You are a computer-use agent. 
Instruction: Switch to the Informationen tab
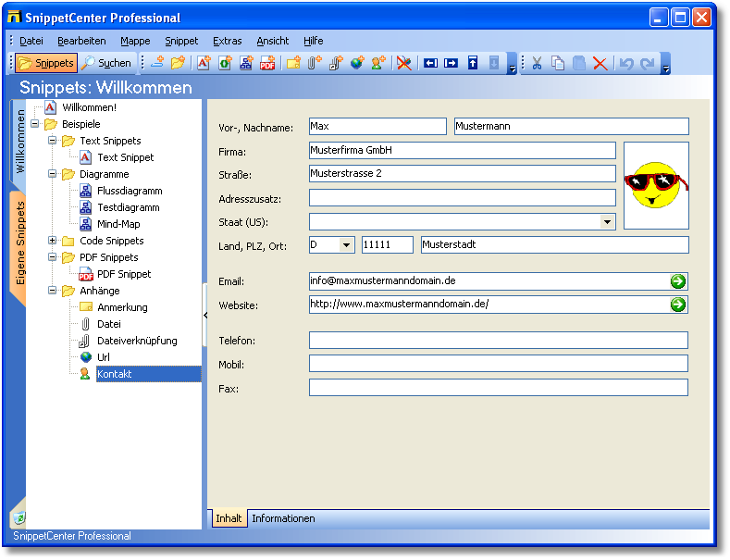coord(283,518)
